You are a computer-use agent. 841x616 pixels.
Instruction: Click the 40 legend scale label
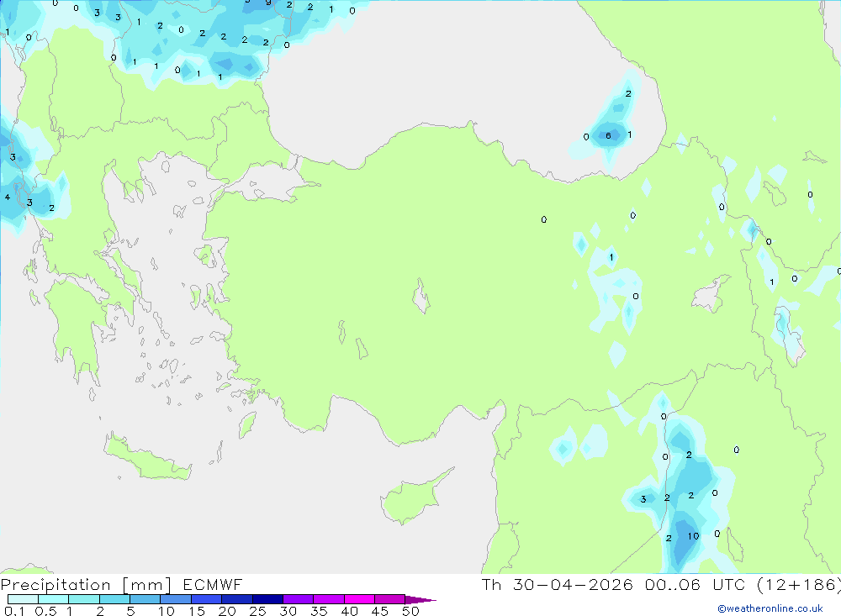point(350,611)
